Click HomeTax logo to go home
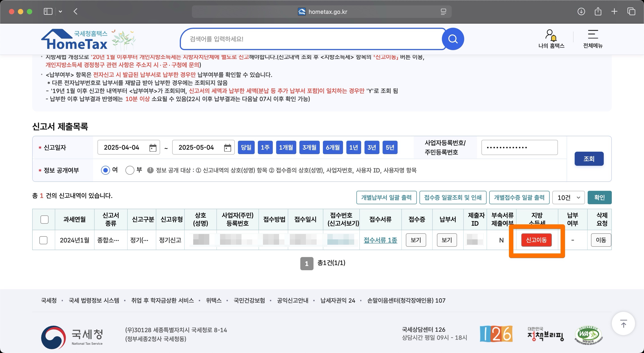Viewport: 644px width, 353px height. tap(75, 40)
